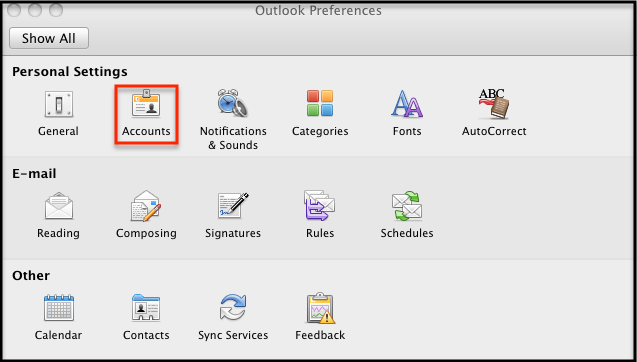Click the Accounts text label

[146, 131]
